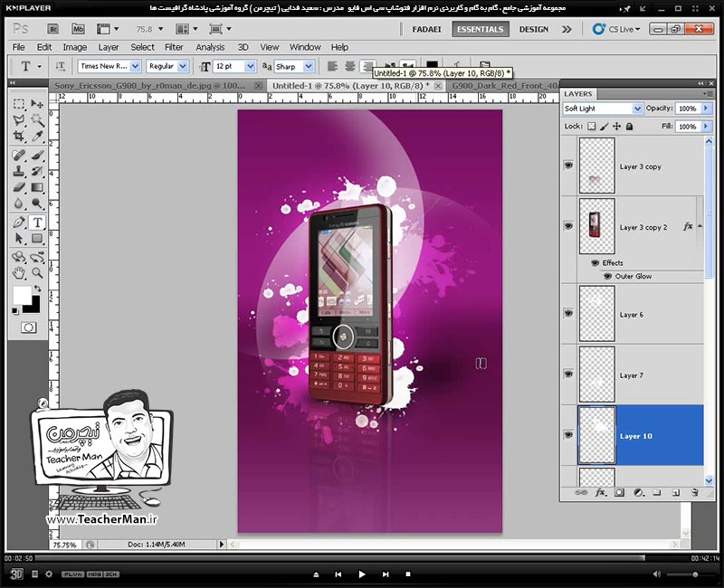Hide the Layer 3 copy 2 layer
724x588 pixels.
[568, 225]
